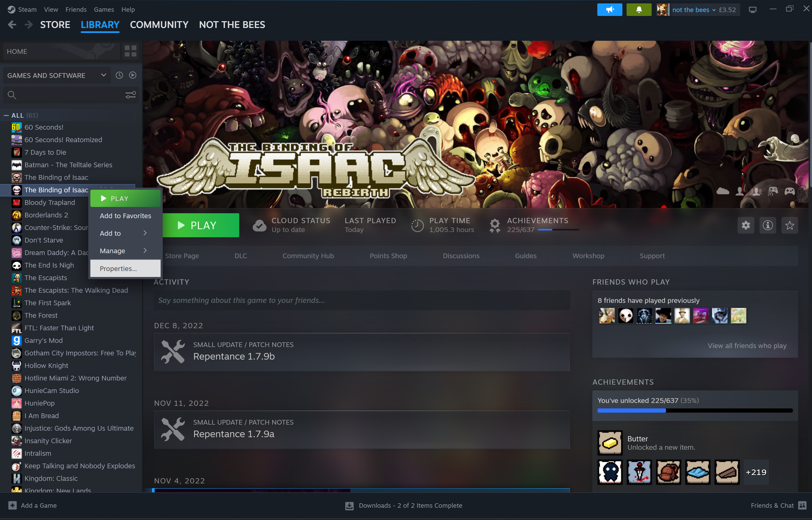Open the notifications bell
This screenshot has height=520, width=812.
(x=639, y=9)
